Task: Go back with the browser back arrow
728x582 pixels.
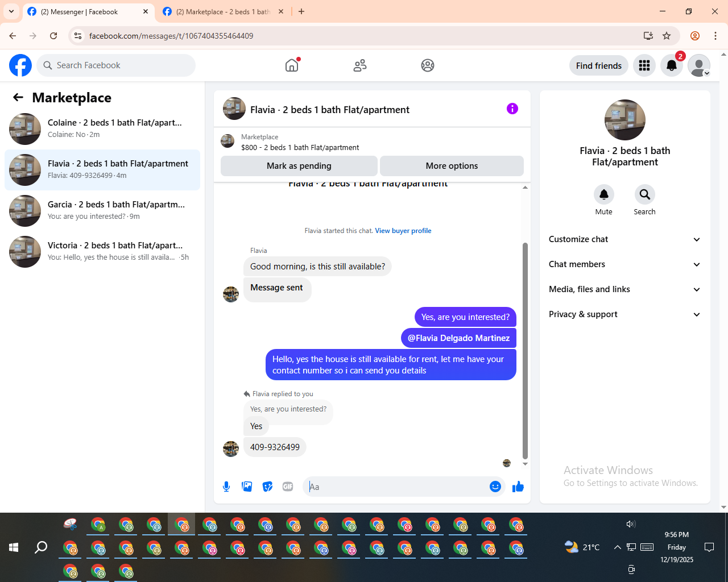Action: pyautogui.click(x=13, y=36)
